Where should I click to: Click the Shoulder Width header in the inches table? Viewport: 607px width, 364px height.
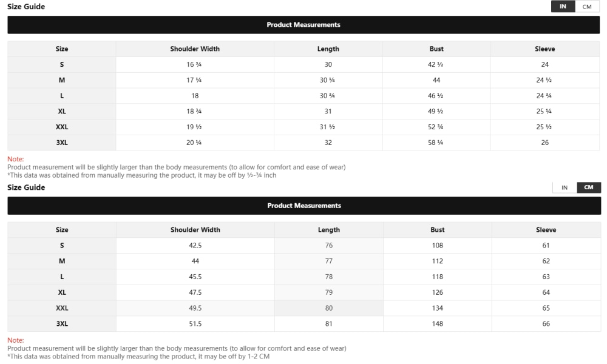[x=195, y=49]
